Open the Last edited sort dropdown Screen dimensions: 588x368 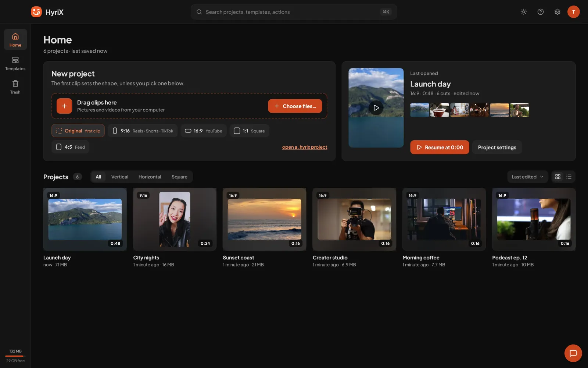(x=527, y=177)
